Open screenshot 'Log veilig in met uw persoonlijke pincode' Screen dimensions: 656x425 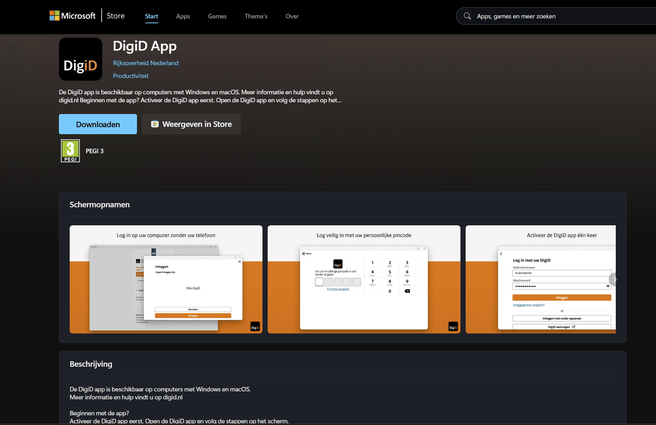click(x=364, y=279)
